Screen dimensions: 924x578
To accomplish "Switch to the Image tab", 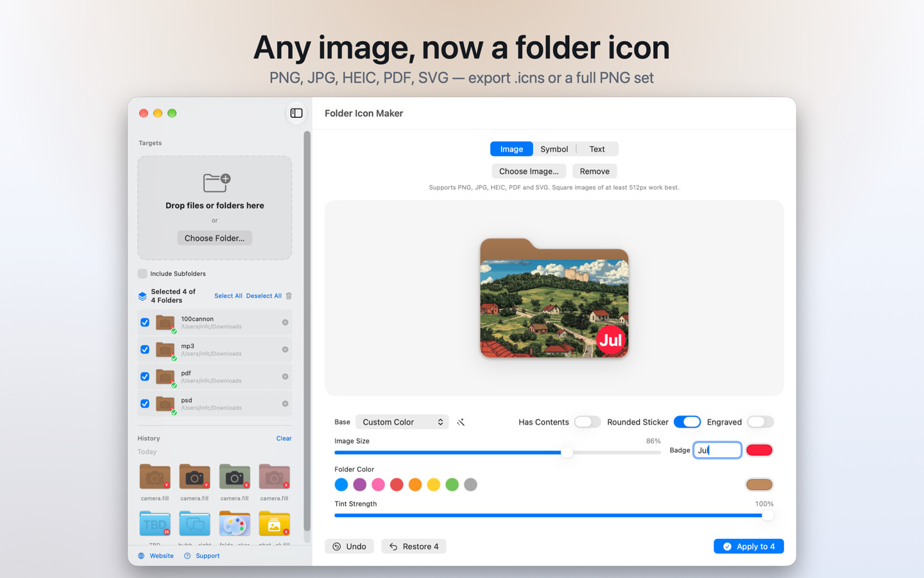I will click(x=511, y=149).
